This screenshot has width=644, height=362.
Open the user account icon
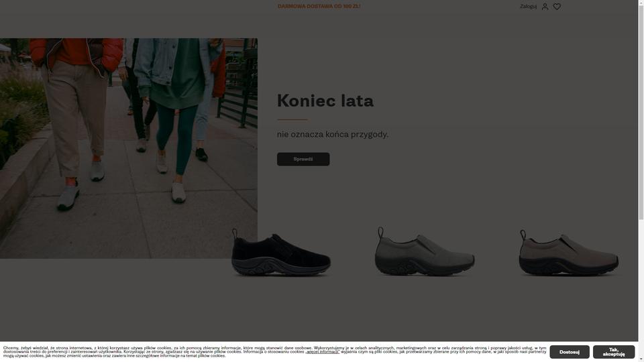545,7
